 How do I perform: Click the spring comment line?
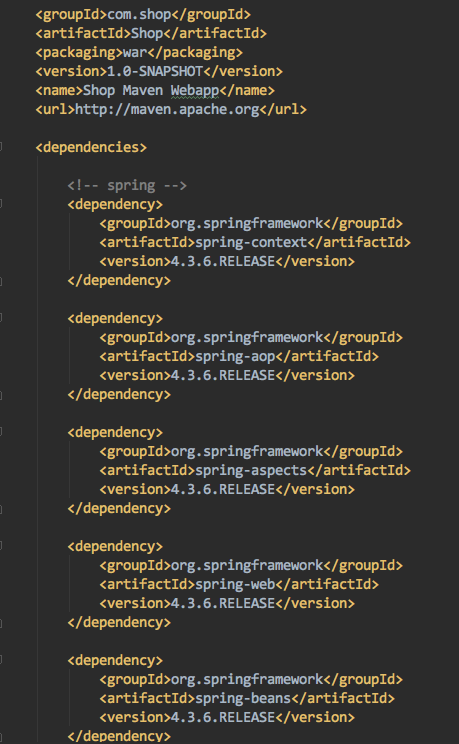point(127,185)
